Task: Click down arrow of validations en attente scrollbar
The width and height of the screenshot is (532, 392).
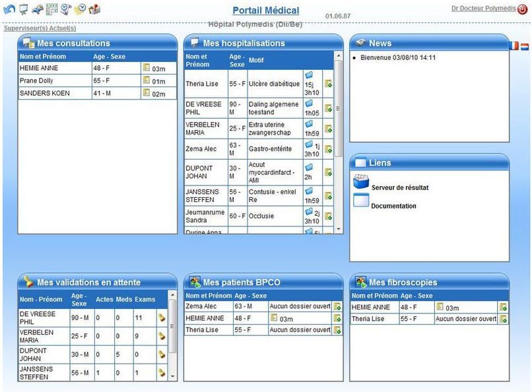Action: point(173,376)
